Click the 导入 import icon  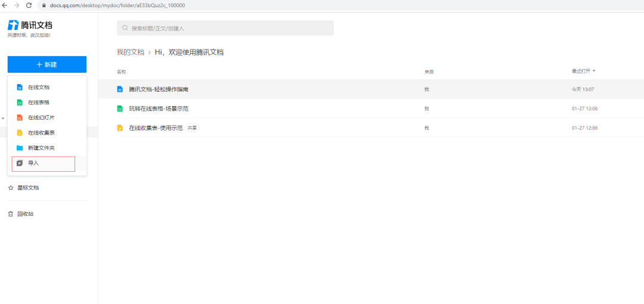(19, 163)
